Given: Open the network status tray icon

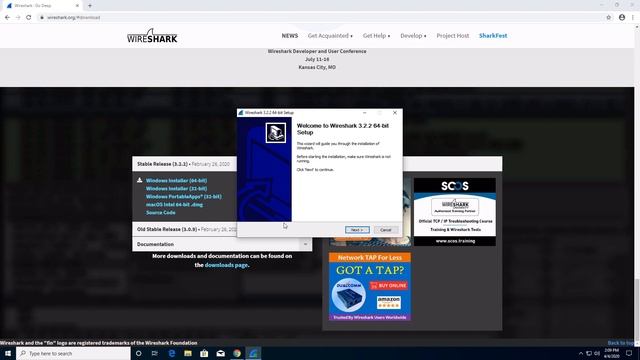Looking at the screenshot, I should (x=589, y=353).
